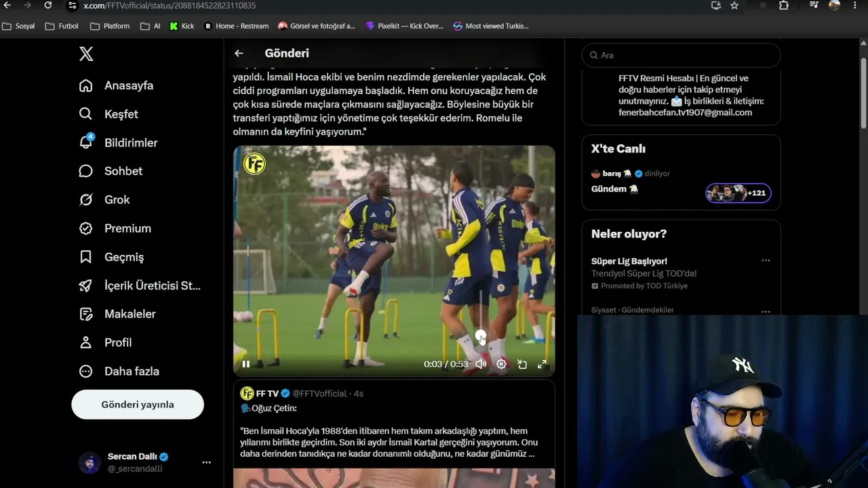
Task: Join the +121 listeners pill
Action: point(738,193)
